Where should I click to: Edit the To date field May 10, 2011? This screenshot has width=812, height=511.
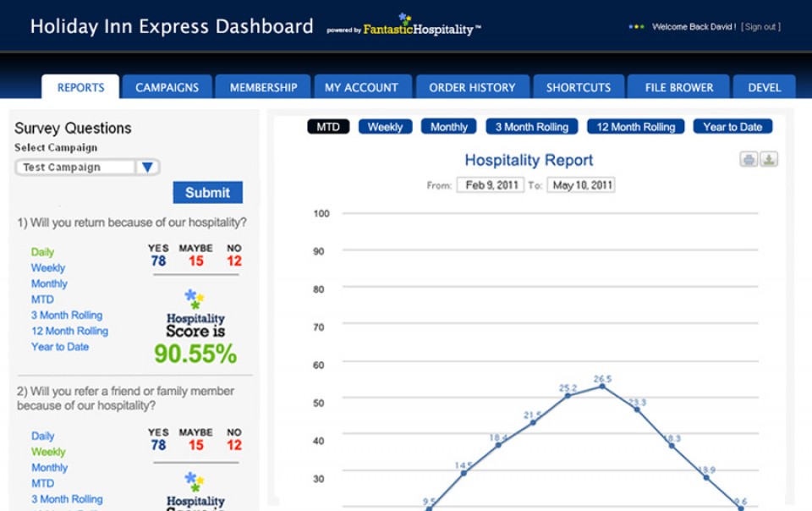580,185
